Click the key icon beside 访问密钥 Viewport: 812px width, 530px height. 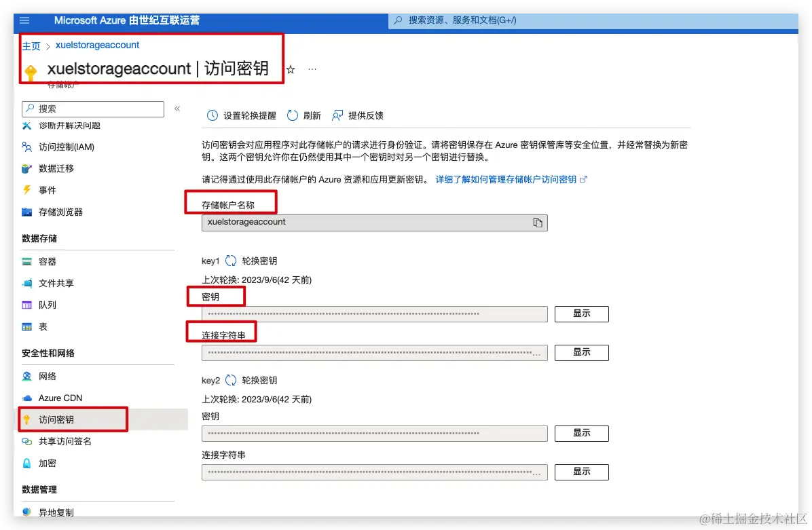click(x=27, y=420)
